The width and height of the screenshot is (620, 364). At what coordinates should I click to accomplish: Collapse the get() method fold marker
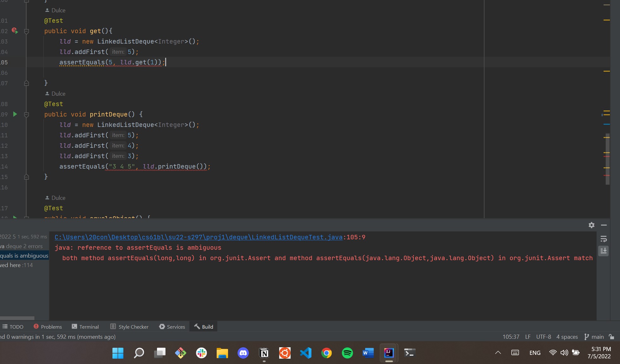tap(27, 31)
